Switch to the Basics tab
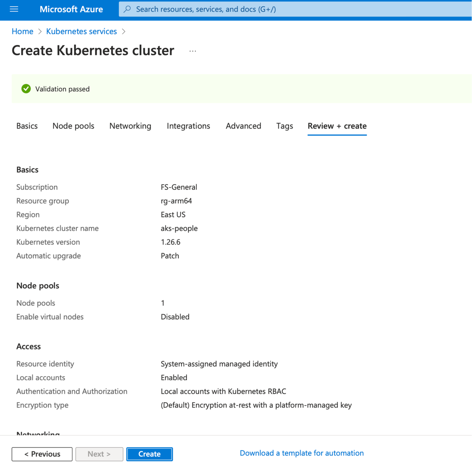This screenshot has height=476, width=472. pyautogui.click(x=27, y=126)
